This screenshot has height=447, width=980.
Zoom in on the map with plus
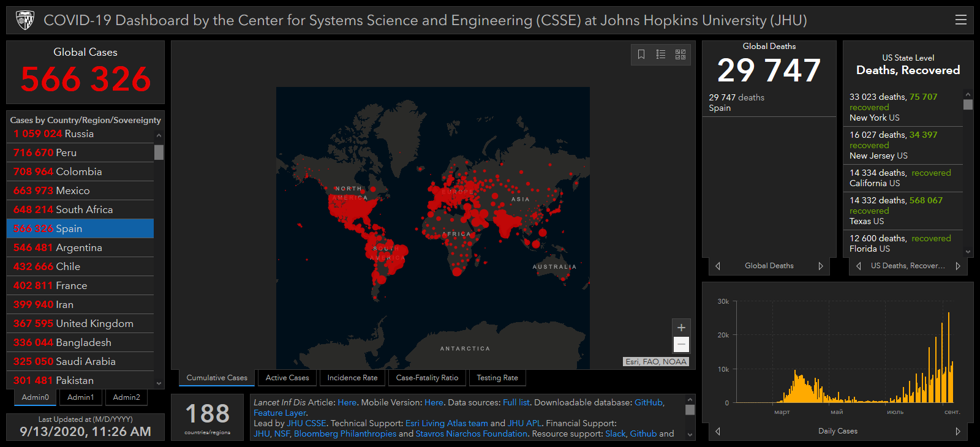(x=681, y=328)
